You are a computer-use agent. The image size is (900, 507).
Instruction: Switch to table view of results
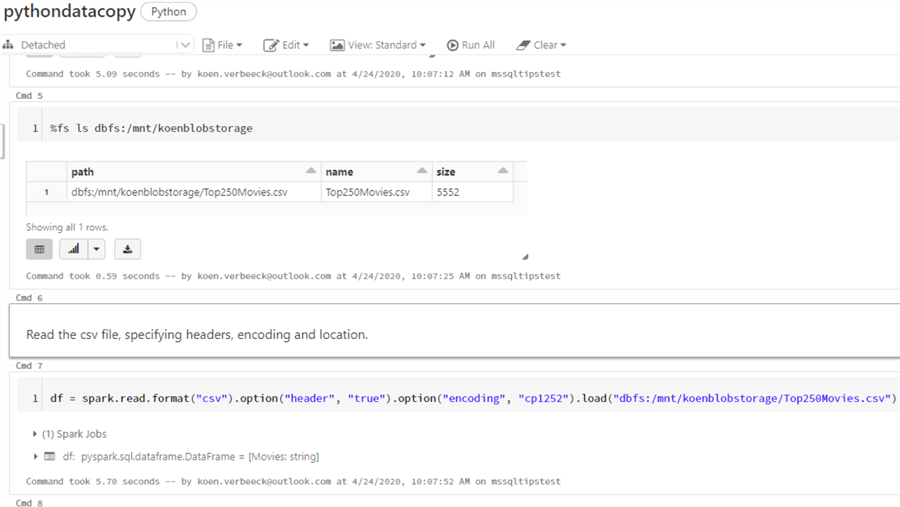[x=39, y=249]
